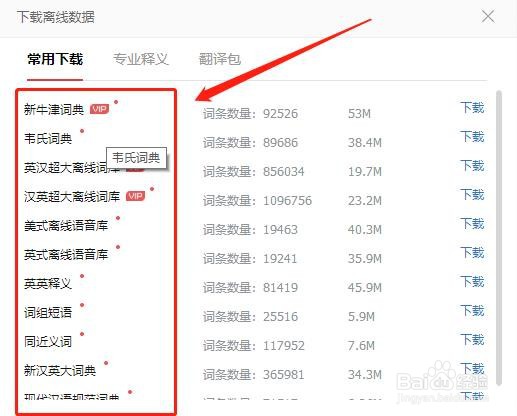Click entry count 词条数量: 856034
Screen dimensions: 517x416
[x=254, y=172]
